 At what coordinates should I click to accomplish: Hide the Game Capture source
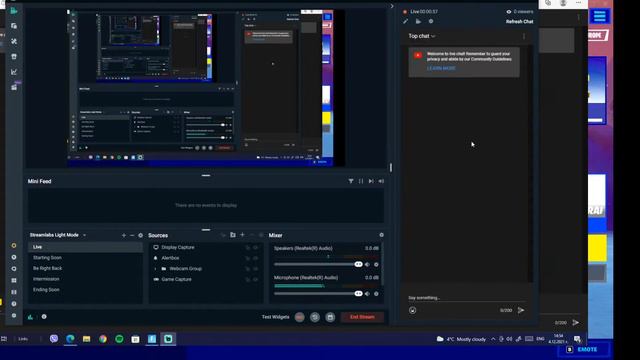click(x=256, y=279)
